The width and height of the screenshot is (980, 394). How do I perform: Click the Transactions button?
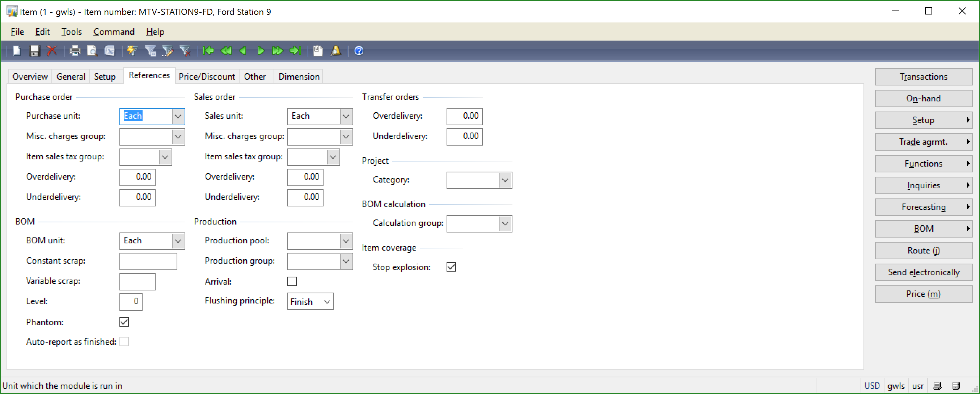pos(923,76)
